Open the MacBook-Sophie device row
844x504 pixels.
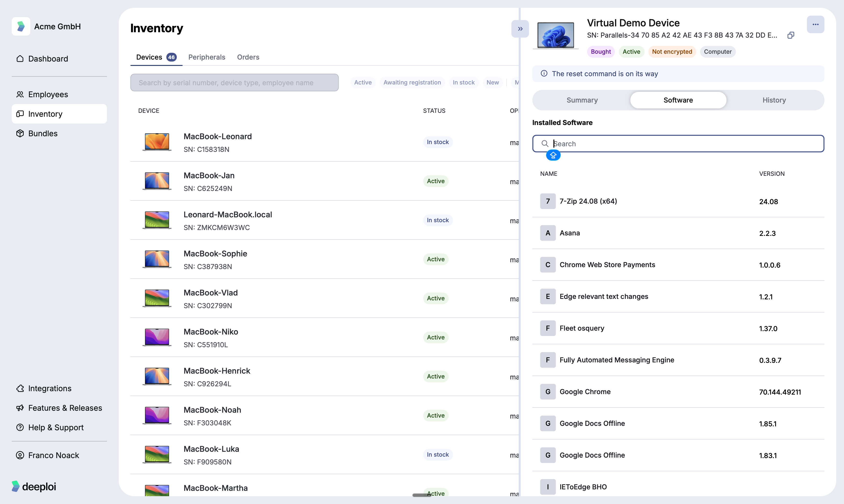point(215,260)
